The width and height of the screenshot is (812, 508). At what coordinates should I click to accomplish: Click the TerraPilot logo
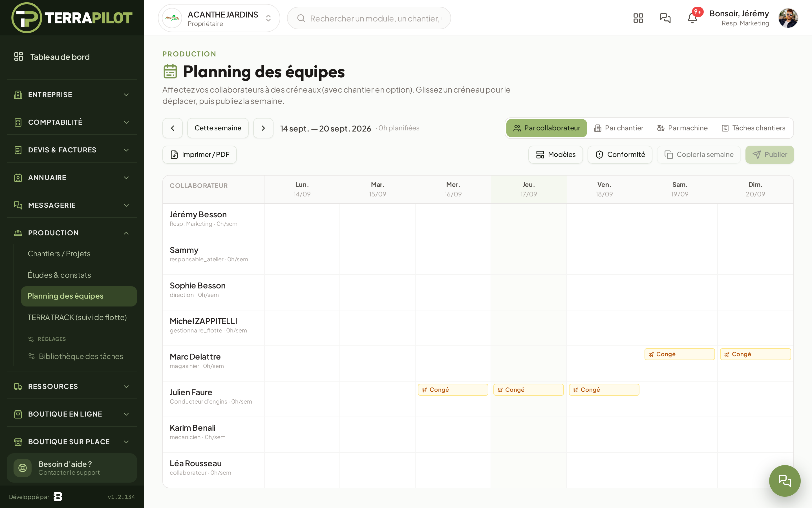(72, 18)
